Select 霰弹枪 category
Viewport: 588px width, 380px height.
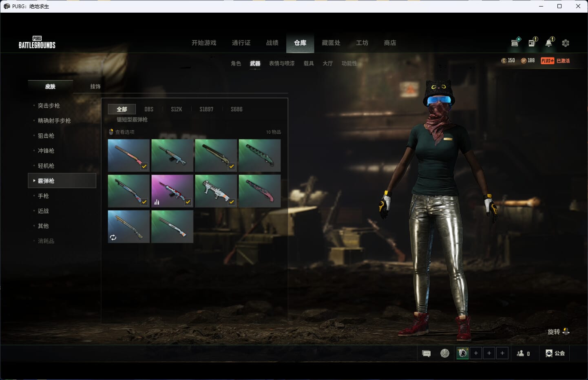click(62, 181)
